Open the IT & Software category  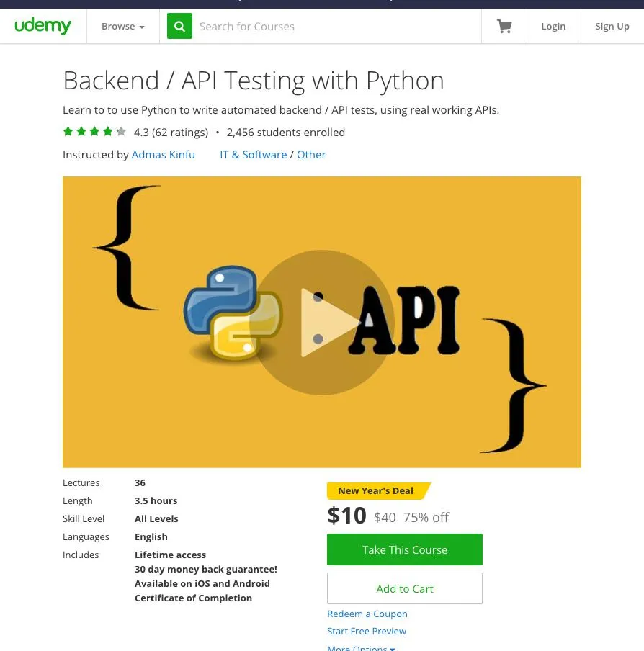253,154
